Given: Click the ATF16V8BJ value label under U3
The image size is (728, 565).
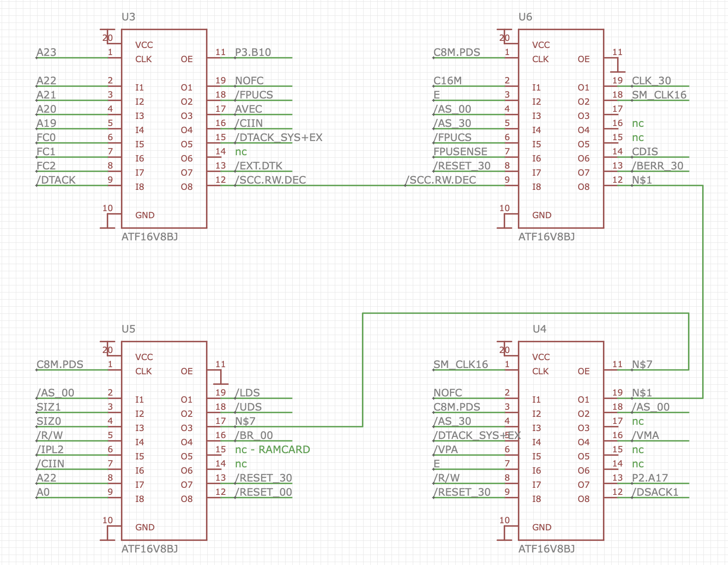Looking at the screenshot, I should [150, 237].
